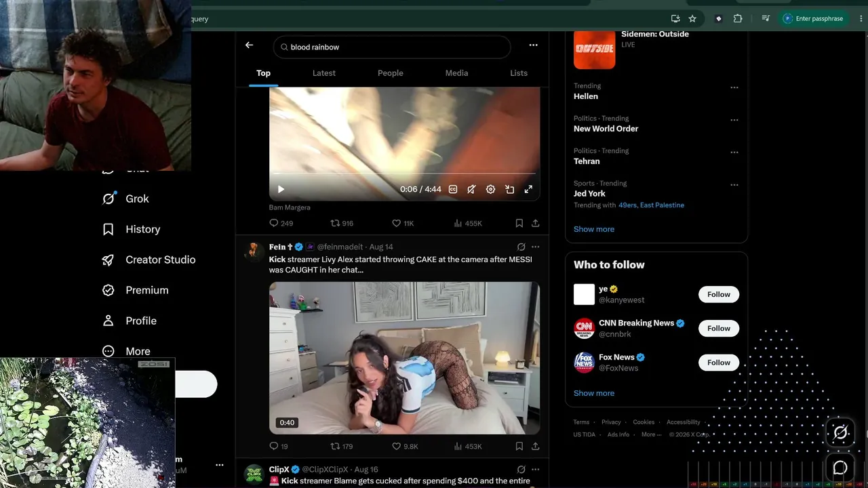Reply to the post with 249 replies
The height and width of the screenshot is (488, 868).
click(281, 223)
